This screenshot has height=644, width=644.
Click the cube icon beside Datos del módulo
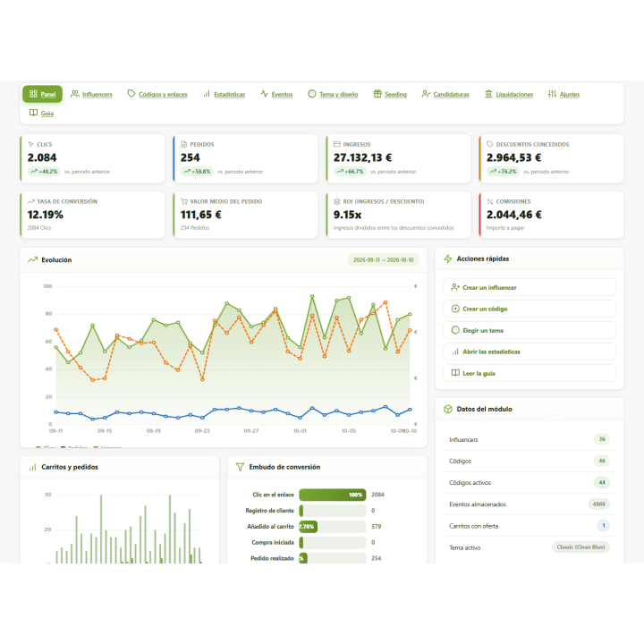[x=448, y=409]
